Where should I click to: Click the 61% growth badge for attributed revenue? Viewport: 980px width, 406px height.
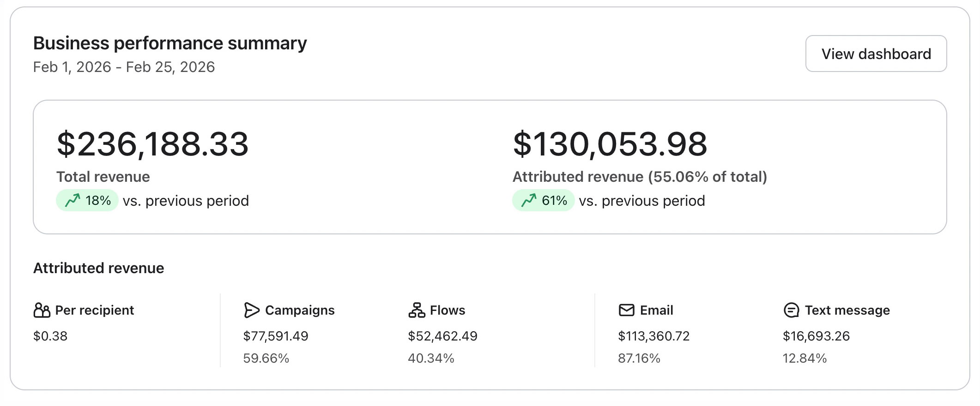click(543, 200)
